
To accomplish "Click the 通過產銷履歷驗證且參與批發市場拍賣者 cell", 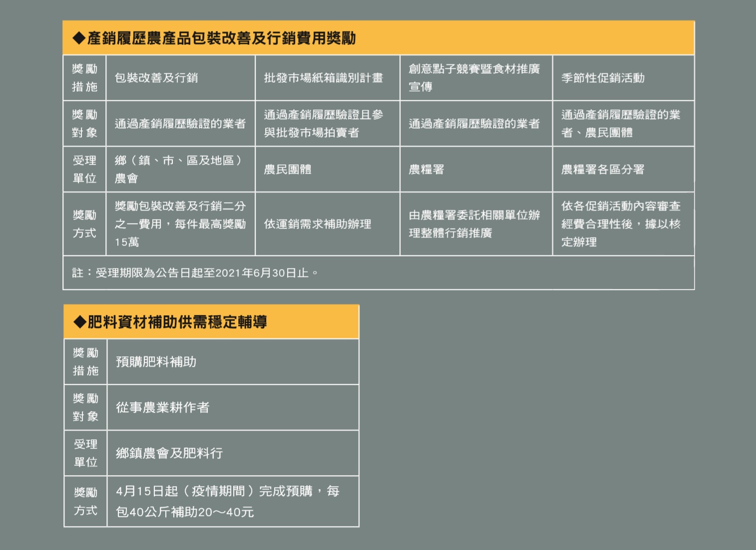I will point(324,124).
